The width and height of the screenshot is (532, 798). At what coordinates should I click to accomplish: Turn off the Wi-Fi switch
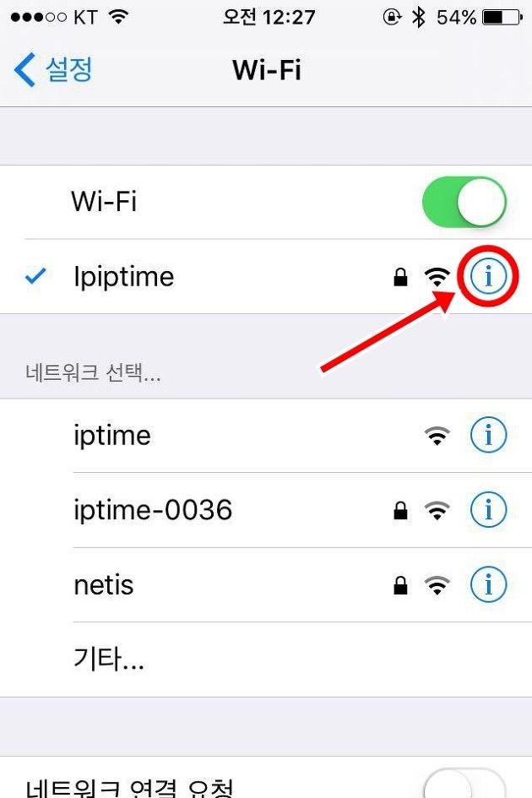point(464,202)
